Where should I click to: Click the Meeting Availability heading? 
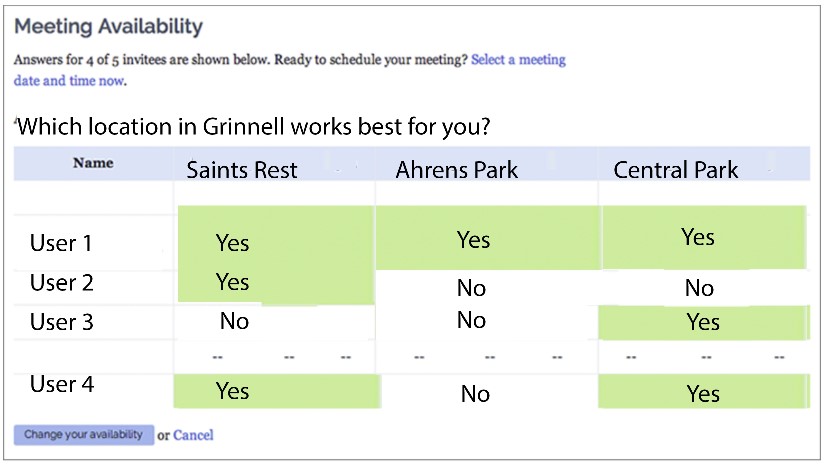coord(108,26)
